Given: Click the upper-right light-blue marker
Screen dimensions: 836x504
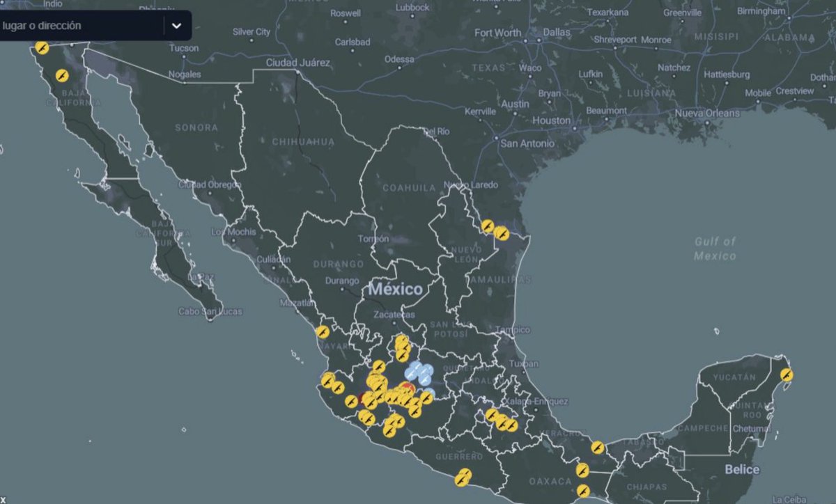Looking at the screenshot, I should pyautogui.click(x=428, y=370).
